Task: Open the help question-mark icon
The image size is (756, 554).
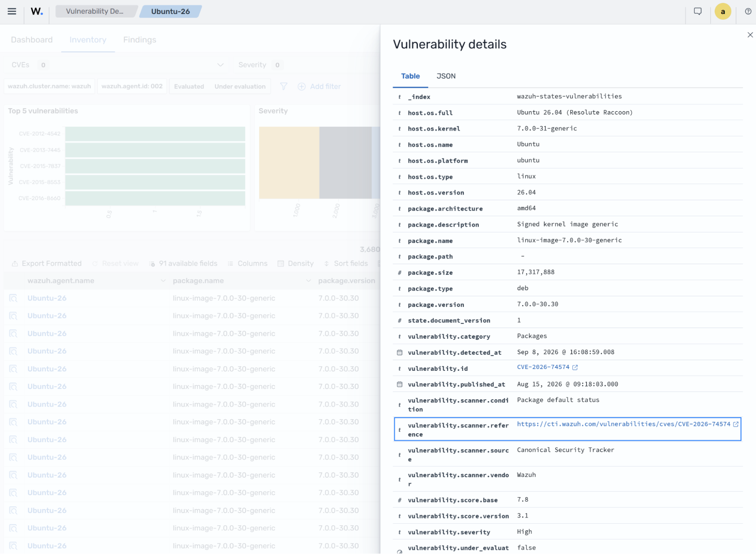Action: (x=748, y=11)
